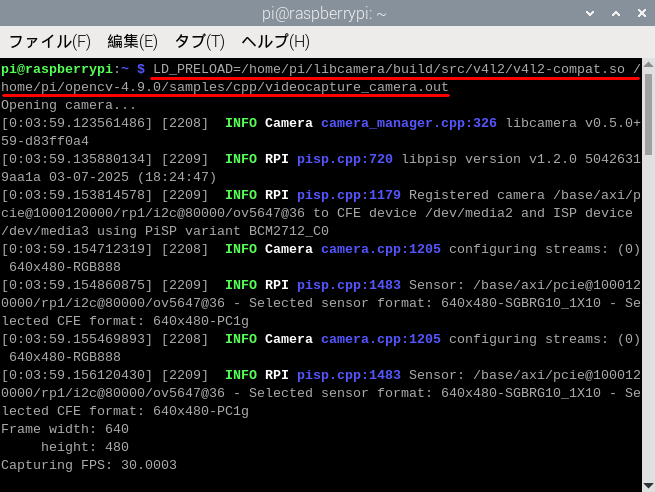Click timestamp [0:03:59.156120430]

pyautogui.click(x=77, y=375)
